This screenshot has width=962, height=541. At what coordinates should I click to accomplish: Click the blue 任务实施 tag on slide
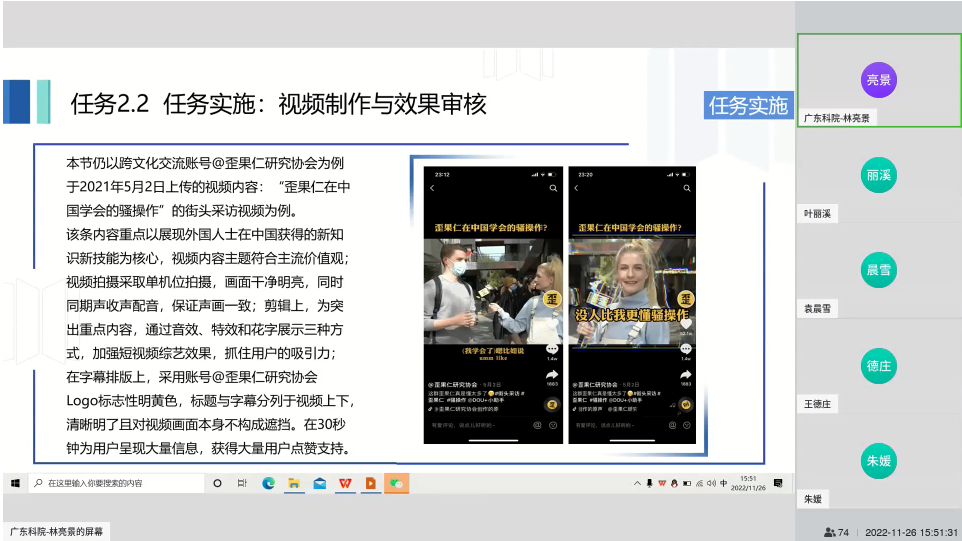[748, 106]
